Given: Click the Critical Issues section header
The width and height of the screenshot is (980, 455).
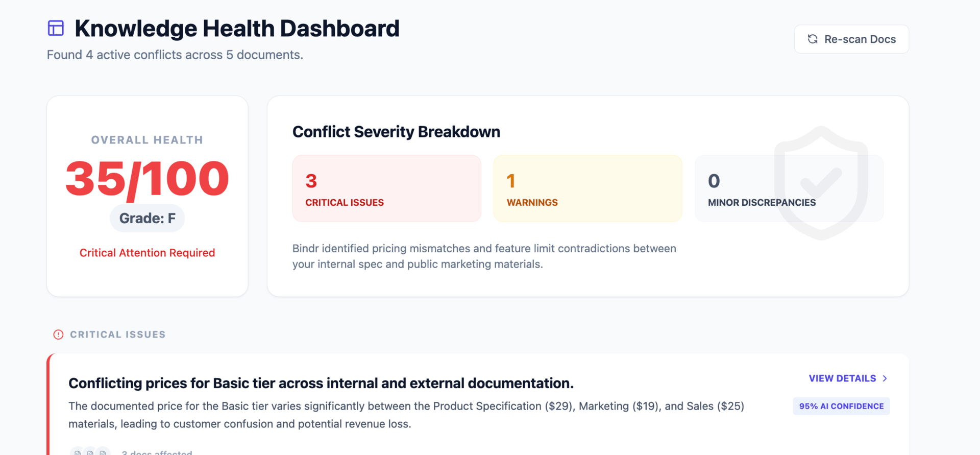Looking at the screenshot, I should point(118,334).
